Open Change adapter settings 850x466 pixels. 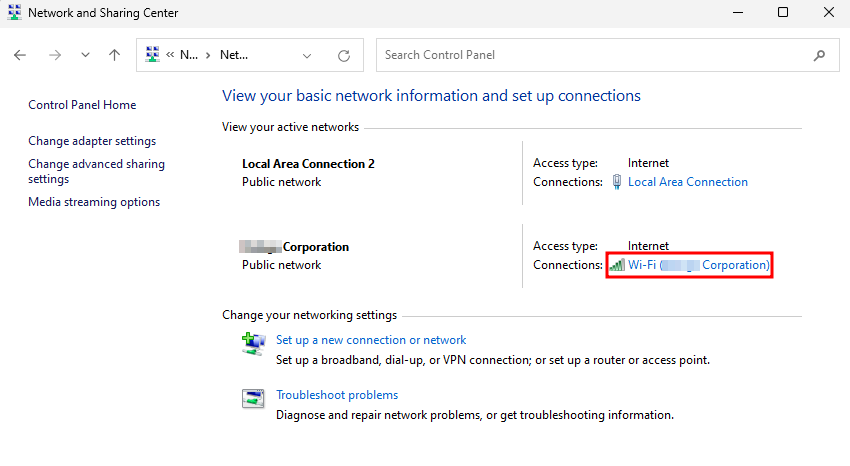coord(92,141)
